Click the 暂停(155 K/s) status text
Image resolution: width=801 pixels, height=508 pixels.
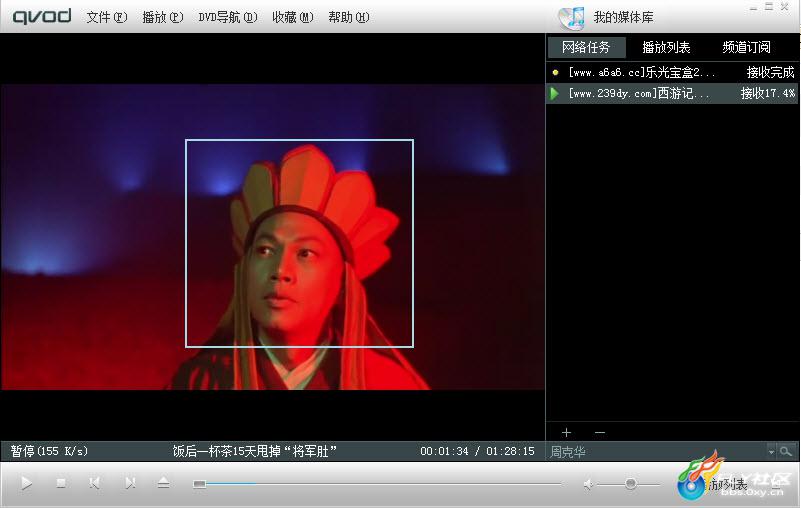tap(49, 451)
